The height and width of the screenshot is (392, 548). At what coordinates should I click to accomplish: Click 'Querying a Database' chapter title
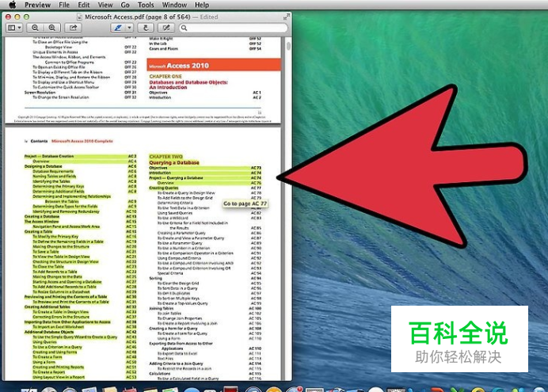click(174, 162)
